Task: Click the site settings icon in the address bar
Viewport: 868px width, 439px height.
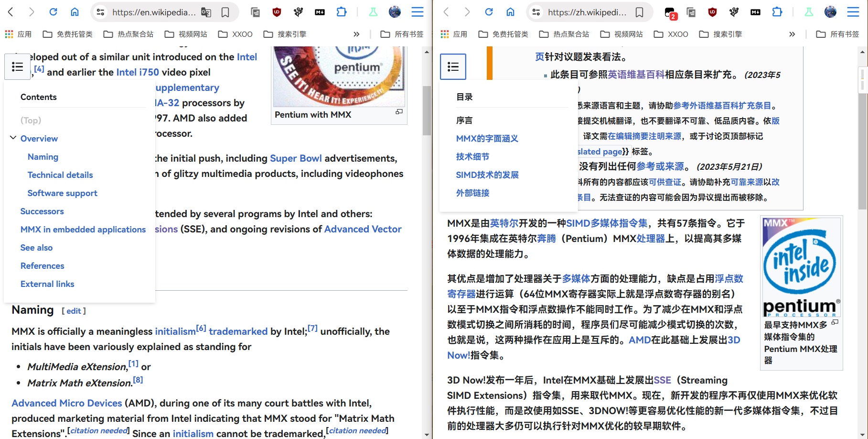Action: [x=101, y=12]
